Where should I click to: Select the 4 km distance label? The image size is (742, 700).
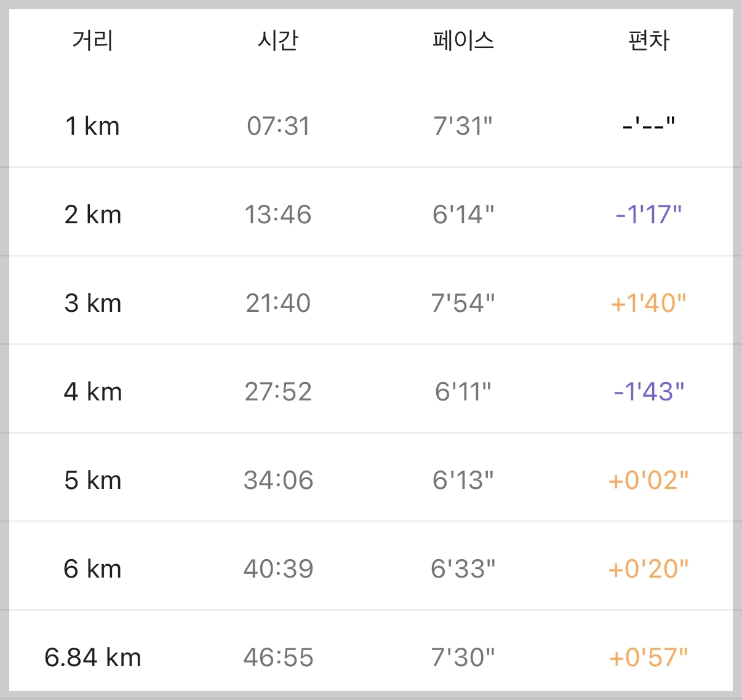pyautogui.click(x=93, y=392)
